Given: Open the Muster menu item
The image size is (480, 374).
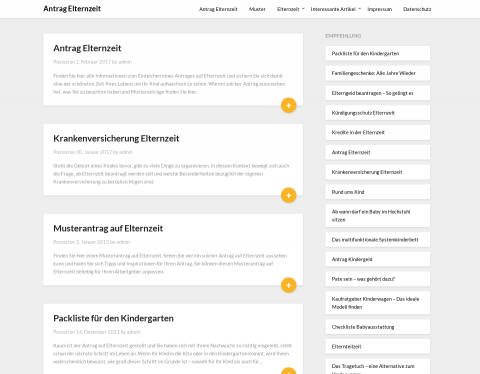Looking at the screenshot, I should coord(257,9).
